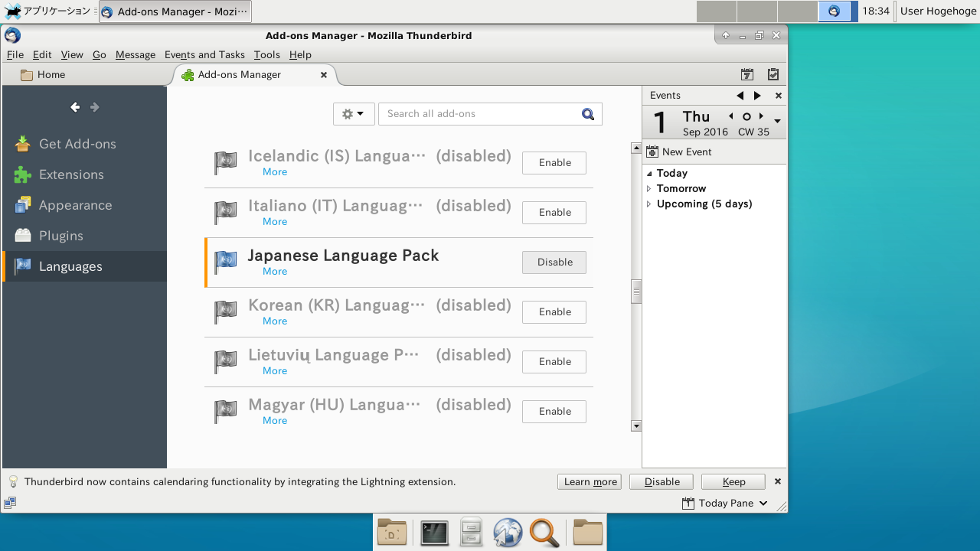Launch web browser from the dock
The width and height of the screenshot is (980, 551).
(x=508, y=533)
